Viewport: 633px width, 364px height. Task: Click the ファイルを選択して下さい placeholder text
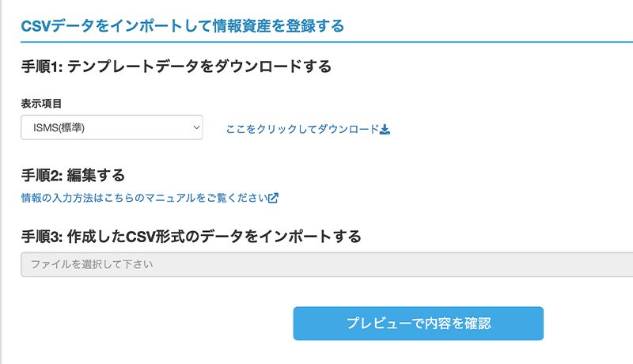pos(92,264)
